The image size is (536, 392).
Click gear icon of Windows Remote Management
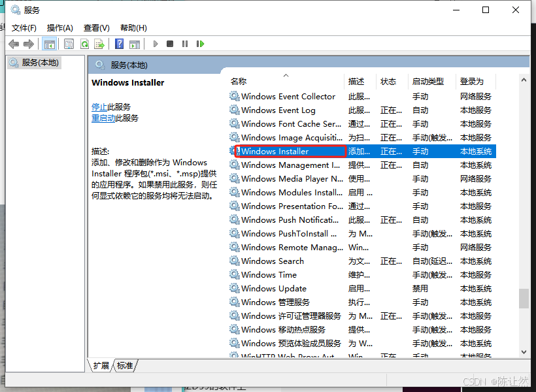pyautogui.click(x=234, y=247)
